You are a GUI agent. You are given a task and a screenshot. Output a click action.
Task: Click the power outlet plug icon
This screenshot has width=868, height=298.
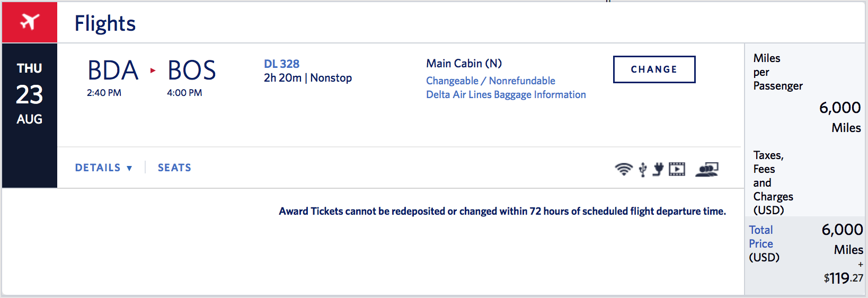(x=658, y=169)
